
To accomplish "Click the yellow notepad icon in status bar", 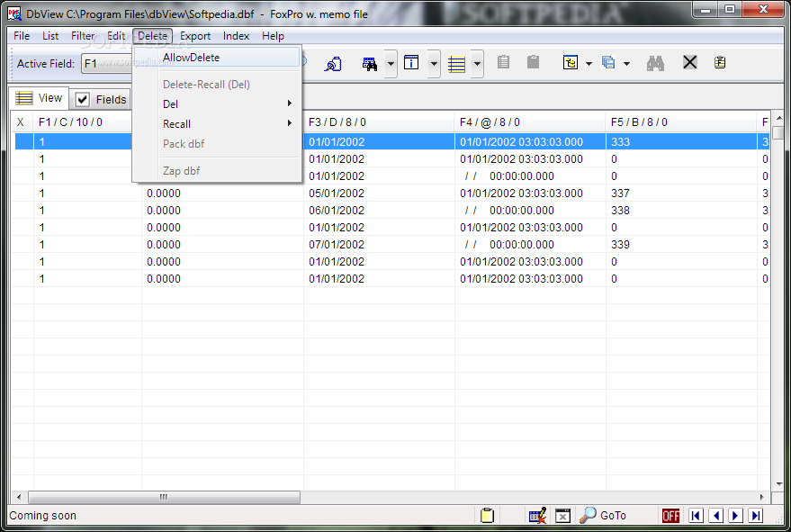I will click(487, 515).
